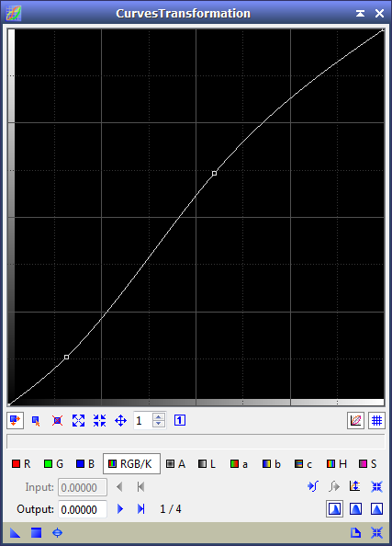The image size is (392, 546).
Task: Select the RGB/K combined channel
Action: 131,464
